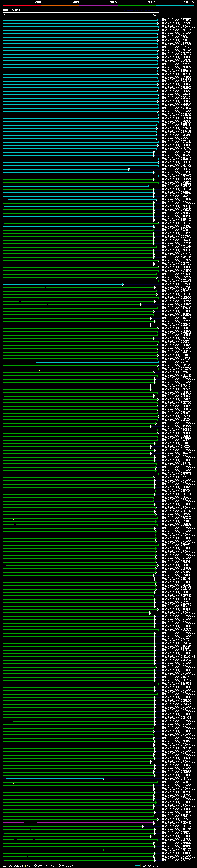The width and height of the screenshot is (197, 868).
Task: Select the UniRef100_Q60EN7 label
Action: click(176, 61)
